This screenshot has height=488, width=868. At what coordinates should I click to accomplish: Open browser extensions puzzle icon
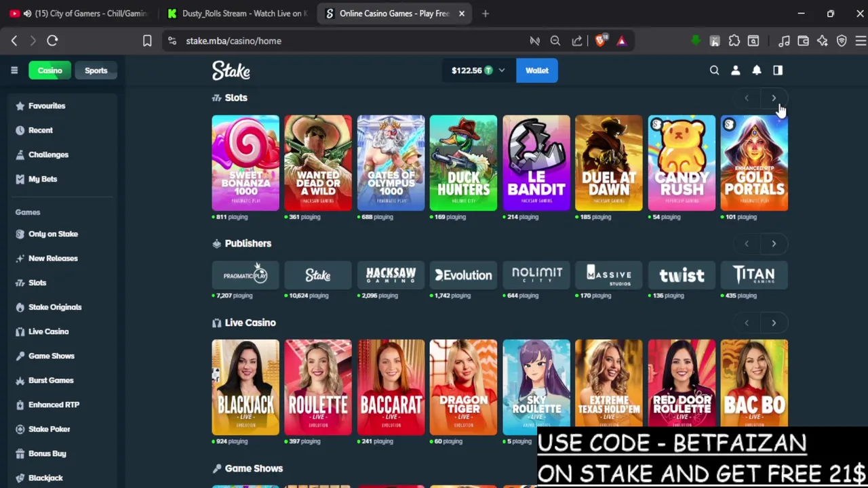[x=734, y=41]
